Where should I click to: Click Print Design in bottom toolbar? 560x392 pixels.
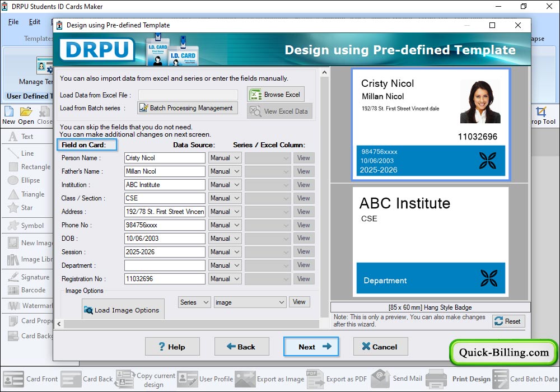[458, 379]
